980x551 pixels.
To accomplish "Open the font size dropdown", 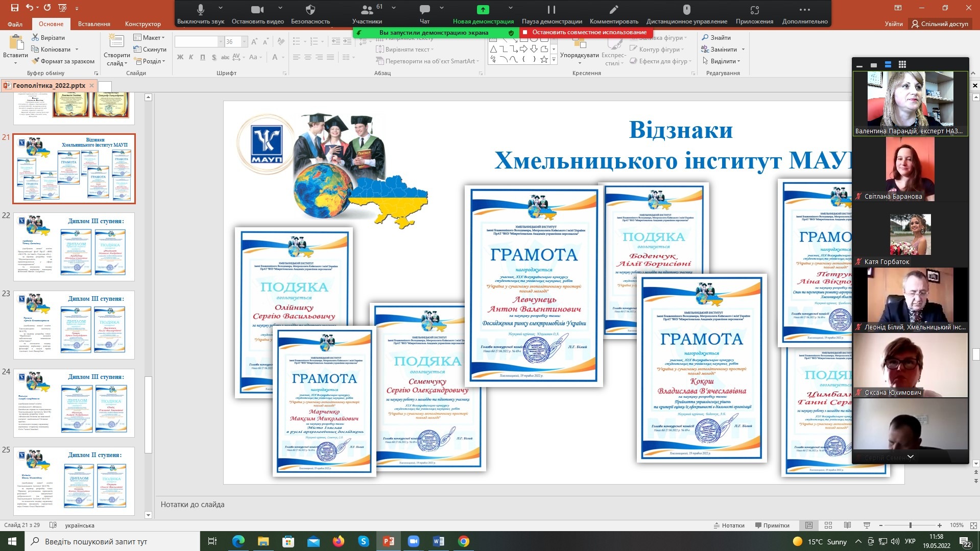I will (x=244, y=42).
